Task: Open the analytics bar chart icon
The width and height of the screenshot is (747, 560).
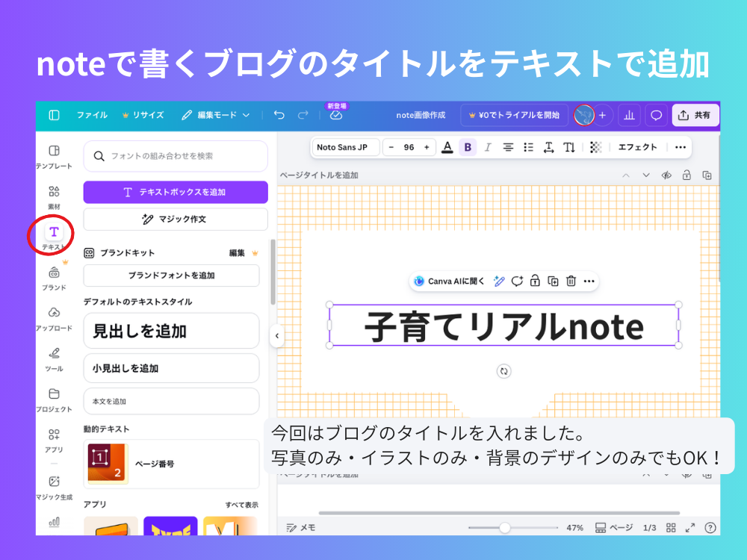Action: click(629, 115)
